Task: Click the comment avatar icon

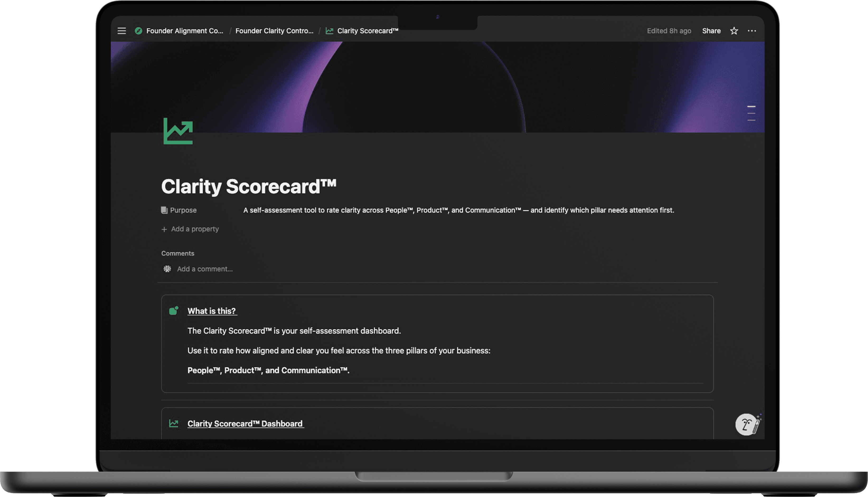Action: [167, 269]
